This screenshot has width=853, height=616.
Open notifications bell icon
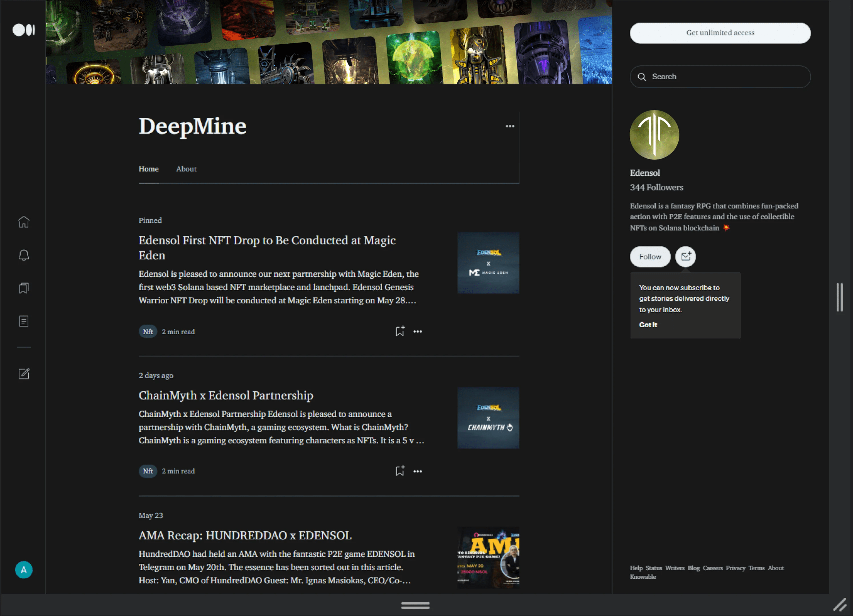click(24, 255)
